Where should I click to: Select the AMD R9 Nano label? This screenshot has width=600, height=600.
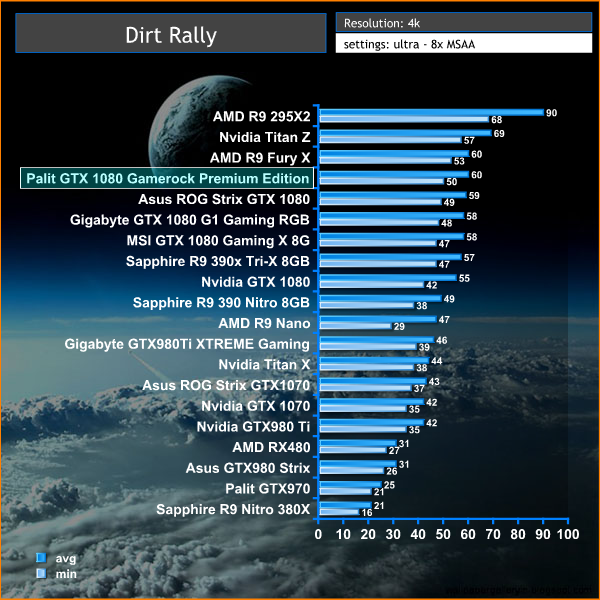tap(264, 323)
